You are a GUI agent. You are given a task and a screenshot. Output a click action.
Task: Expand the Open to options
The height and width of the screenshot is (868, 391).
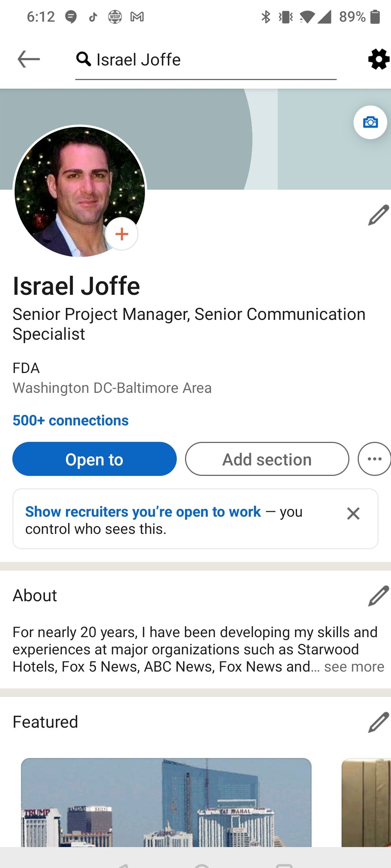94,459
